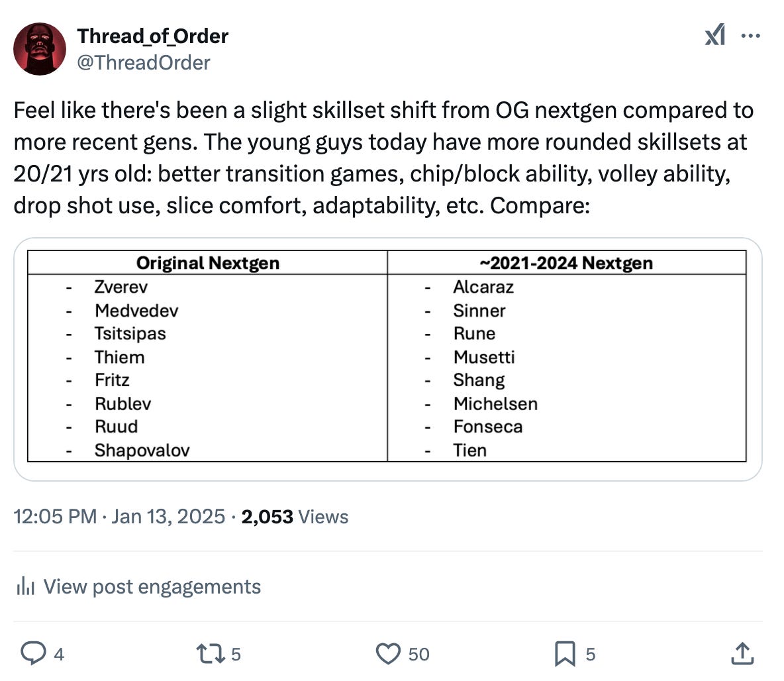Click the 2,053 Views count
The height and width of the screenshot is (681, 784).
(x=295, y=517)
